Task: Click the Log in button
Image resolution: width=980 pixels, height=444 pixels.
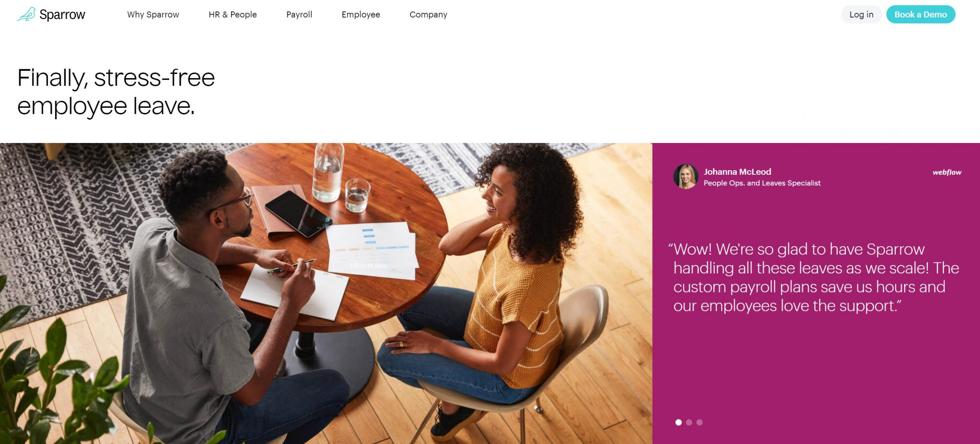Action: (861, 15)
